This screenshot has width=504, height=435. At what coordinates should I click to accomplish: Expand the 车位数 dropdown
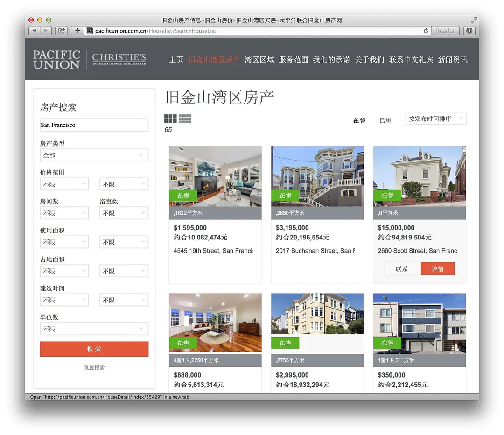click(x=94, y=329)
